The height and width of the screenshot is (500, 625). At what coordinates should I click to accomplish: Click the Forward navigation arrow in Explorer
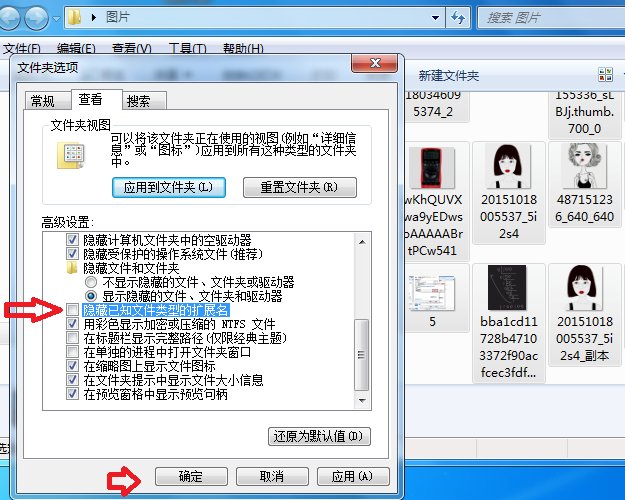[37, 18]
